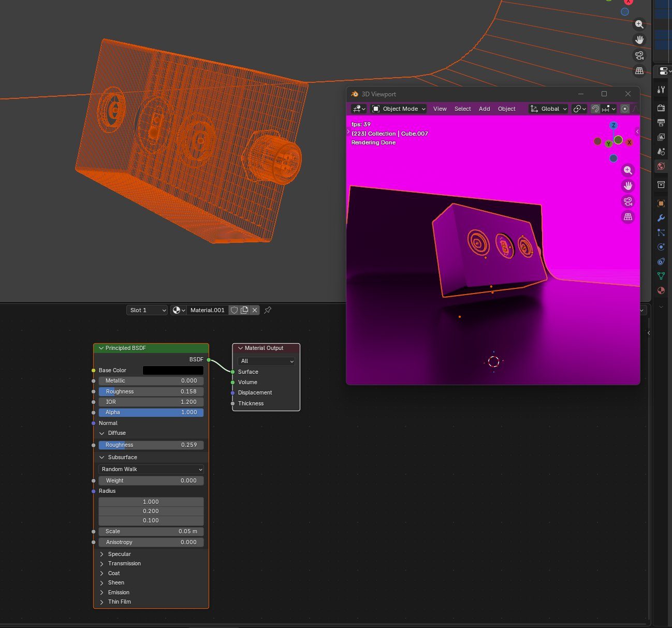Show the toolbar arrow in floating viewport
This screenshot has height=628, width=672.
[x=348, y=132]
